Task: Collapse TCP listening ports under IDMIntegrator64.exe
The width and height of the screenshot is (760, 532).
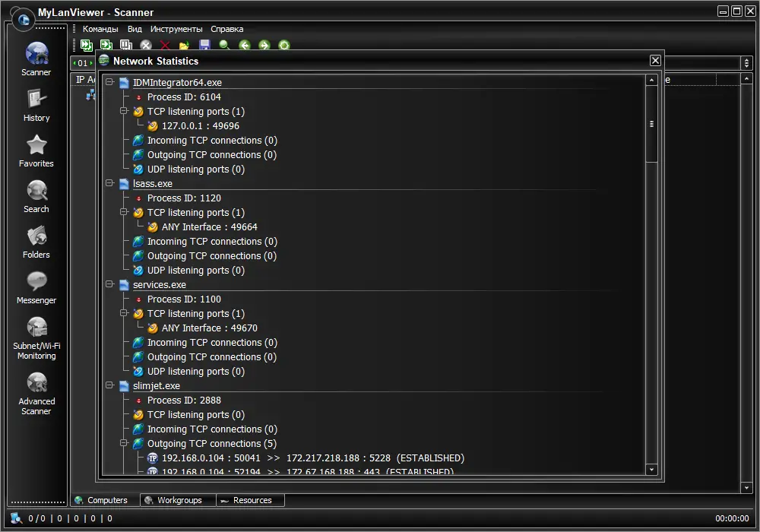Action: click(124, 111)
